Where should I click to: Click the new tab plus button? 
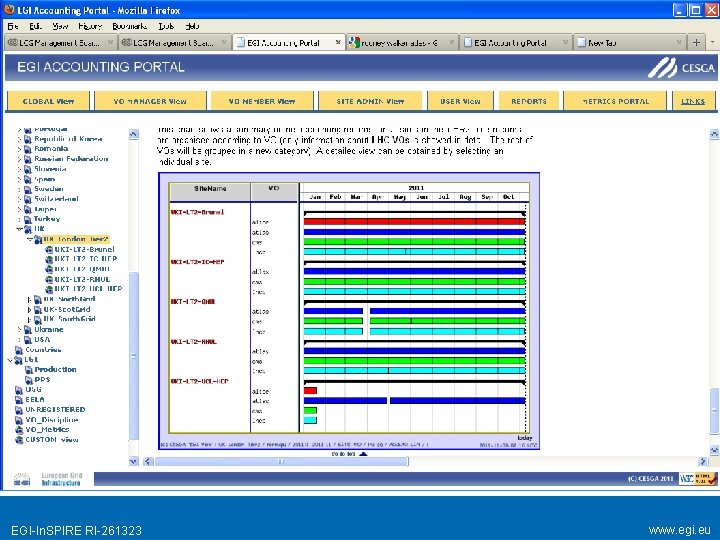(x=697, y=43)
